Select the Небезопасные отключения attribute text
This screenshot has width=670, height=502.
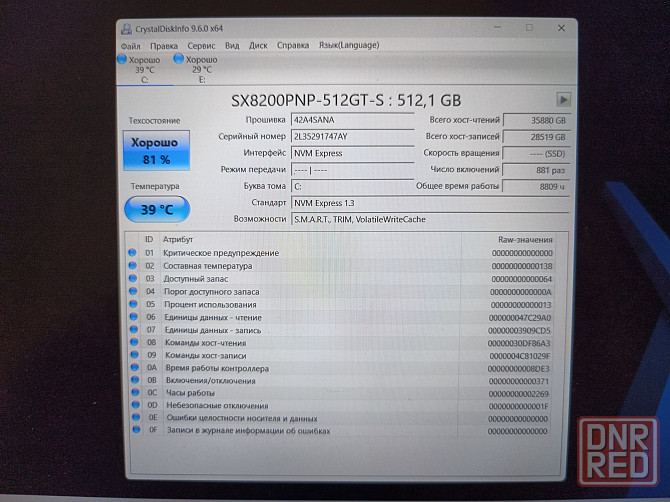click(x=217, y=406)
